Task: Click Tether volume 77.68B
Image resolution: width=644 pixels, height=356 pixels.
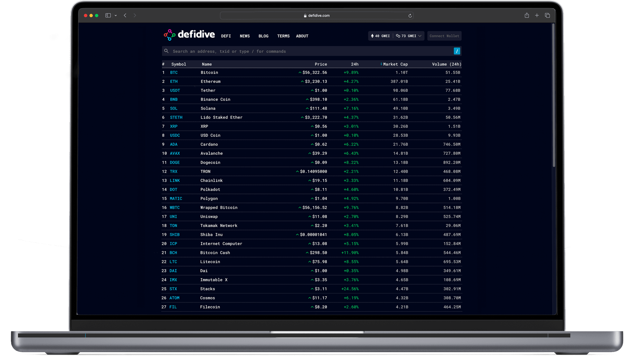Action: tap(453, 91)
